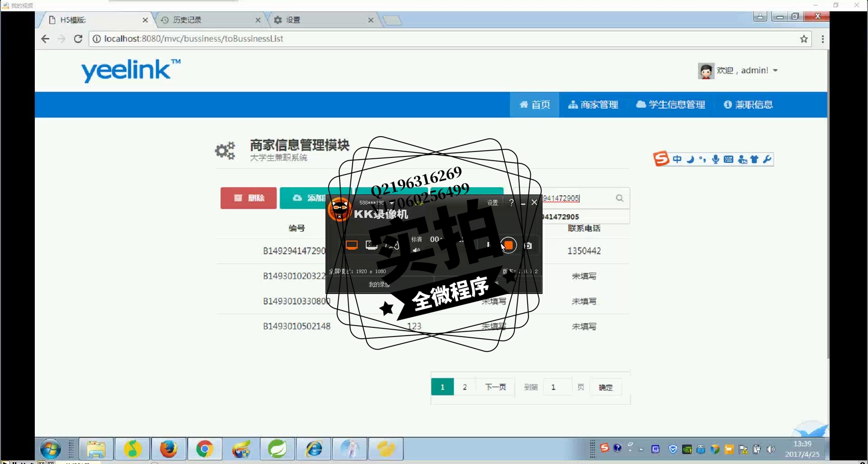Open Firefox from the taskbar
Screen dimensions: 868x464
pos(169,449)
